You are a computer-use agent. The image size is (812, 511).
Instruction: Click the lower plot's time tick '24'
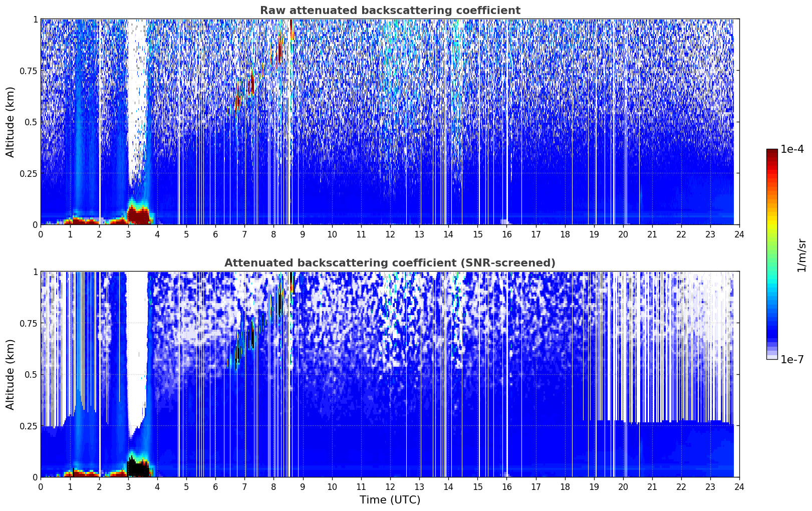point(739,486)
